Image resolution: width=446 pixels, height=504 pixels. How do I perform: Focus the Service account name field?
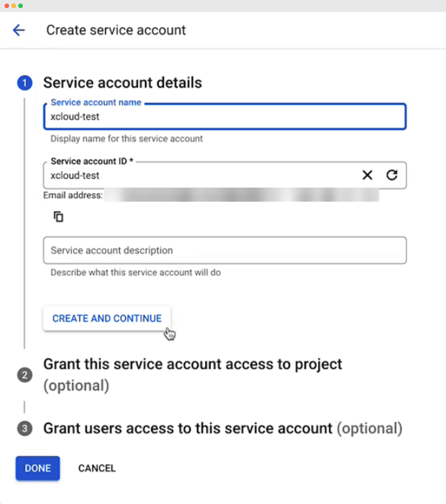pyautogui.click(x=224, y=117)
